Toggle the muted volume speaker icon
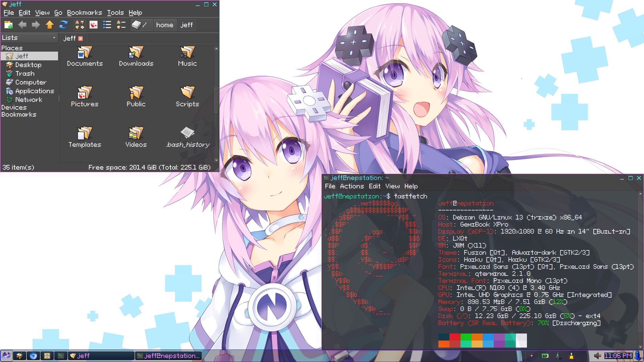 coord(597,356)
